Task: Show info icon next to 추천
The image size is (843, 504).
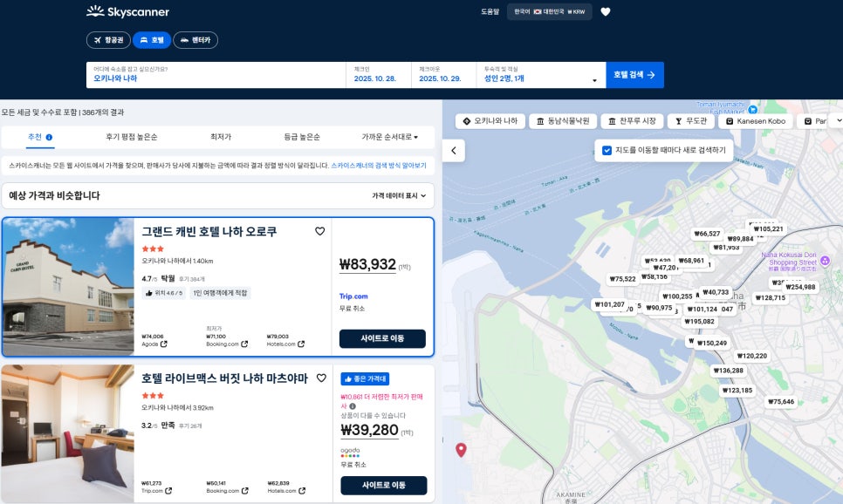Action: point(50,138)
